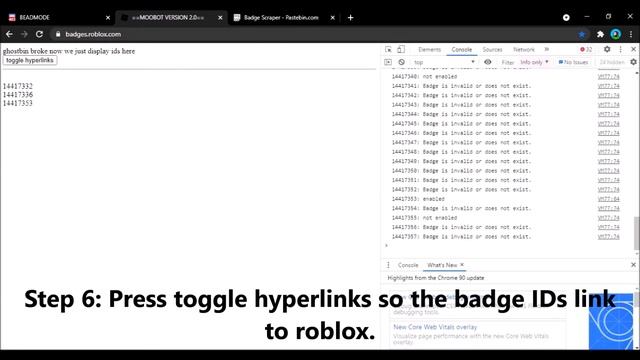Select the drawer Console tab

click(408, 265)
